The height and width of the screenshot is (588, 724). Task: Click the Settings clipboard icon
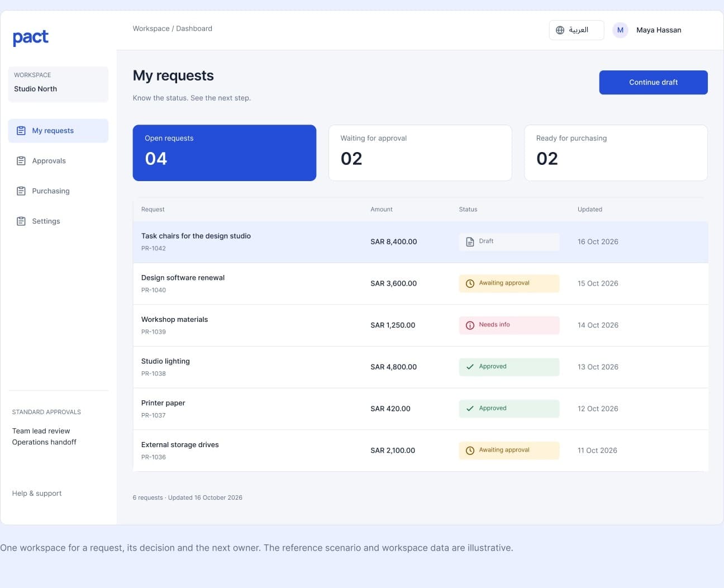pos(21,221)
